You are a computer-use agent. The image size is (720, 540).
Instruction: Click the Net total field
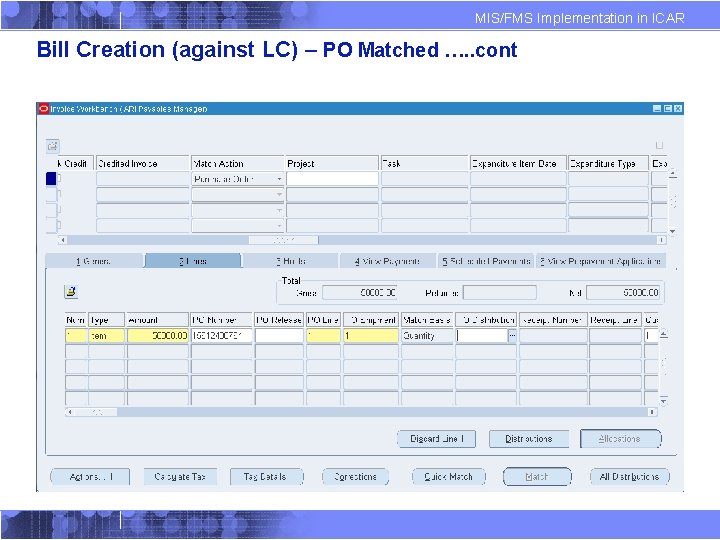(x=623, y=292)
